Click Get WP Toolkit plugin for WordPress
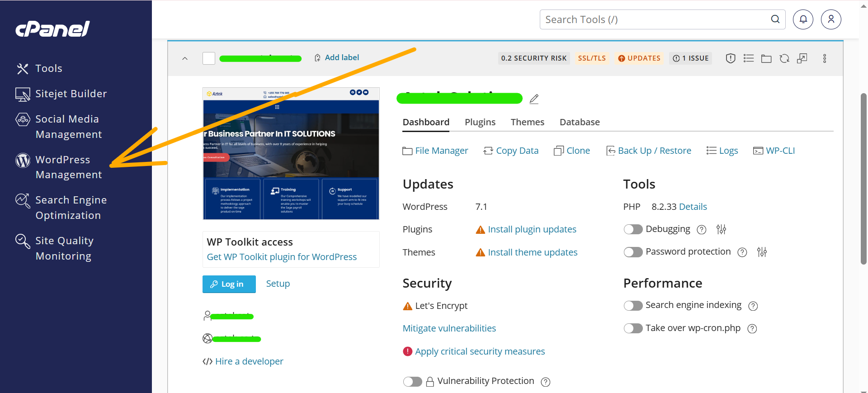Screen dimensions: 868x393 tap(282, 257)
